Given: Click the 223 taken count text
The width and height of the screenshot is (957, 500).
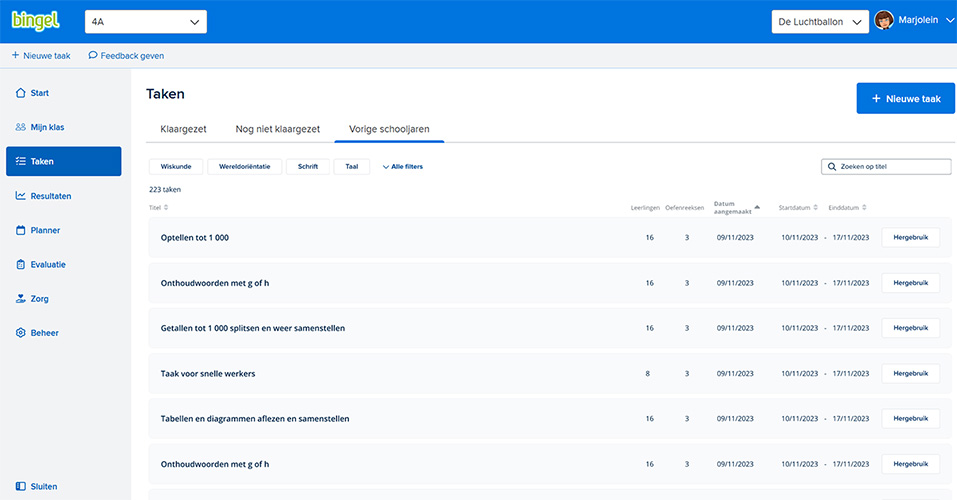Looking at the screenshot, I should [165, 189].
